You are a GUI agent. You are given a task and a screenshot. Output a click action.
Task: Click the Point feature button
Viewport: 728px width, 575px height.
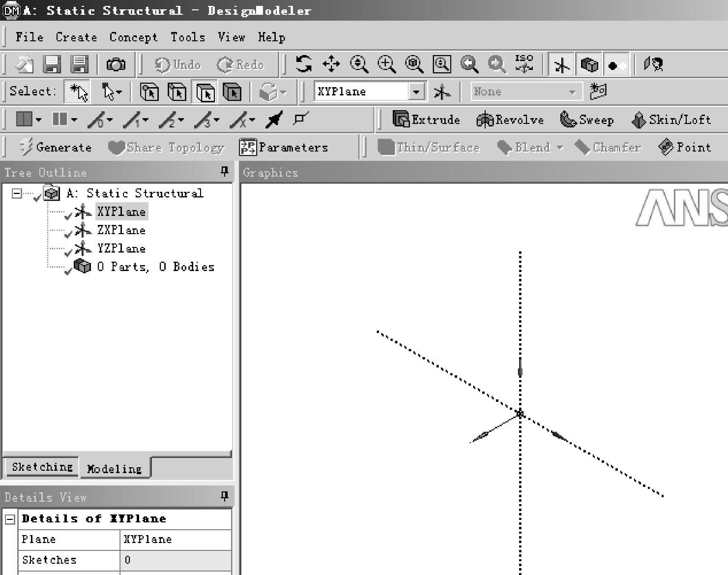[684, 147]
